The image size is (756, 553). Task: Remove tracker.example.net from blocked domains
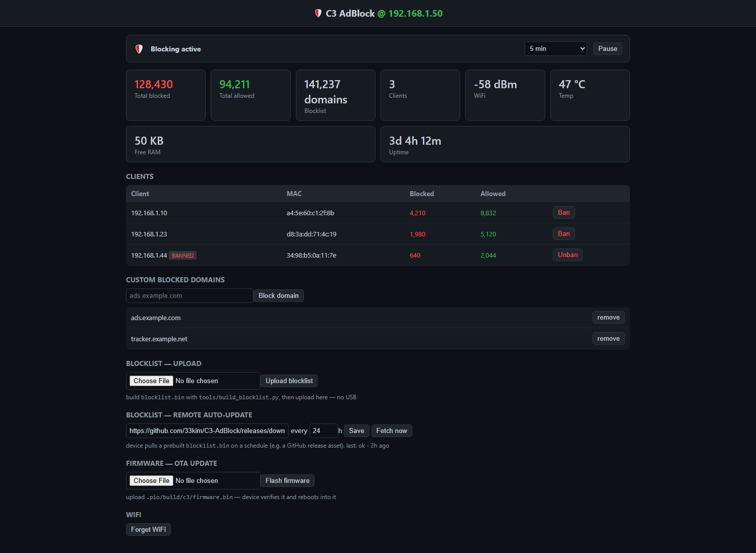(x=608, y=339)
